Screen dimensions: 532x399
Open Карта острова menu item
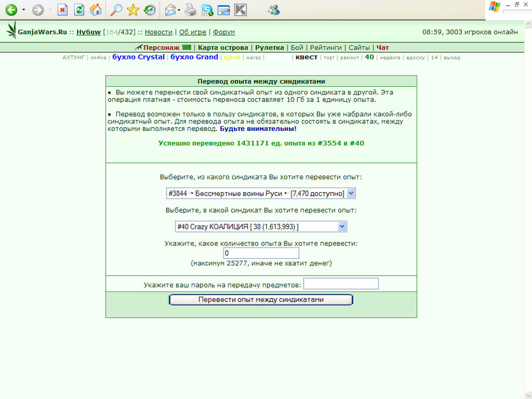223,47
